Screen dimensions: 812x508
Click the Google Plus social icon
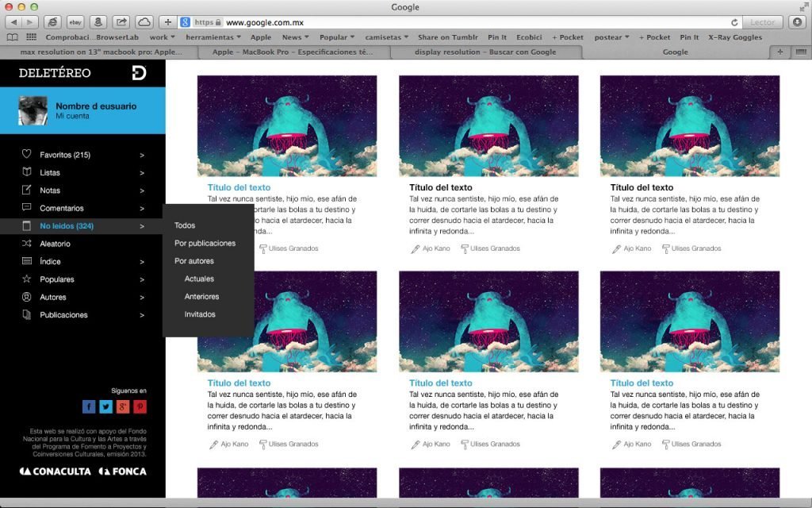123,407
